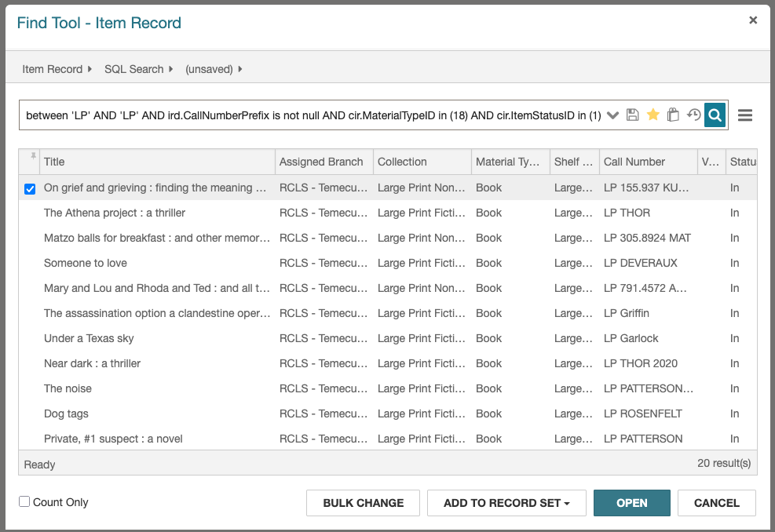Image resolution: width=775 pixels, height=532 pixels.
Task: Uncheck the 'On grief and grieving' row checkbox
Action: point(30,188)
